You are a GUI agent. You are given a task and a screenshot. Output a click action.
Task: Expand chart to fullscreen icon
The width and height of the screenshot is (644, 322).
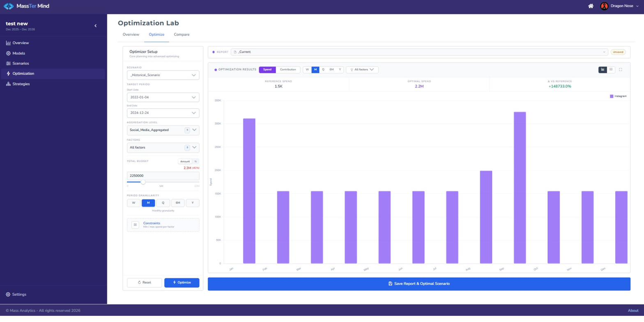coord(621,69)
